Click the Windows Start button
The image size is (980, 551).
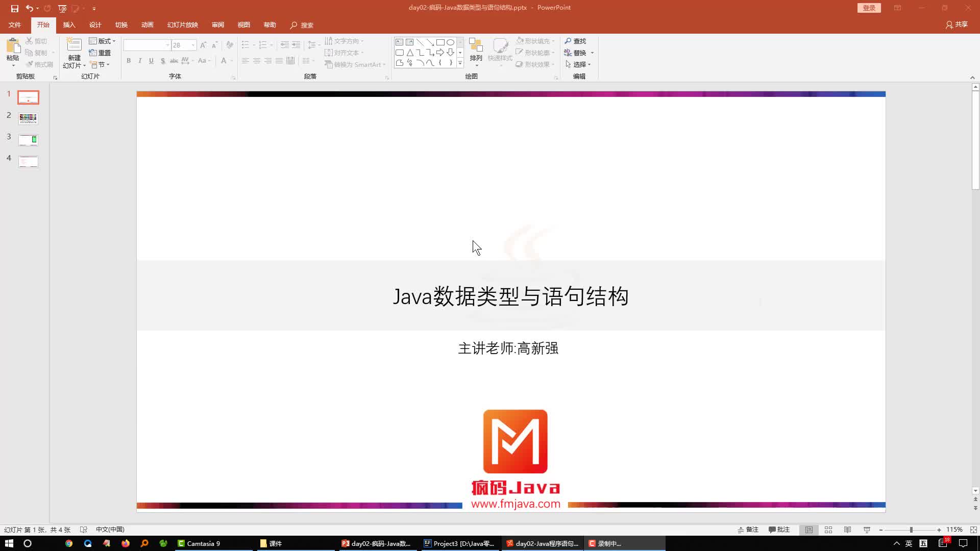click(9, 543)
